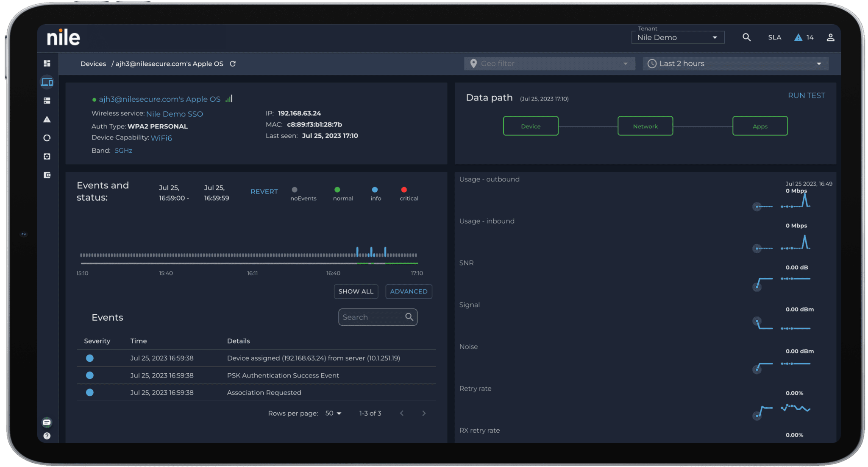Open help via the question mark icon
Screen dimensions: 868x467
click(x=47, y=436)
